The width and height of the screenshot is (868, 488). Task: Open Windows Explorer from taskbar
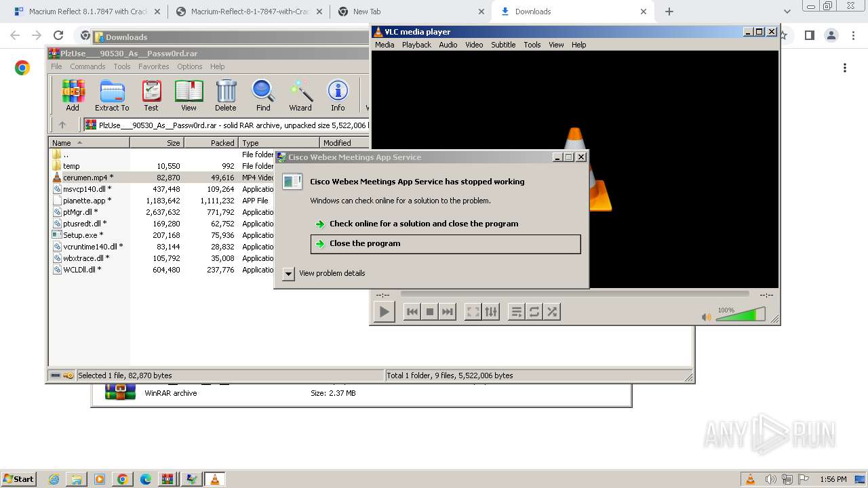(x=77, y=479)
